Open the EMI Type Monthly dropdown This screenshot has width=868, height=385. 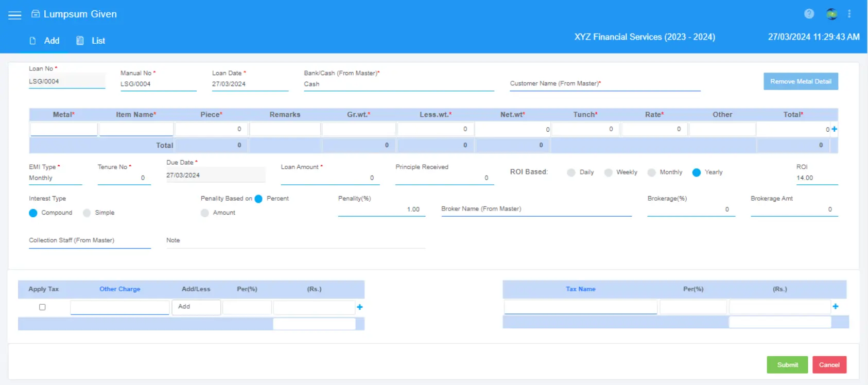pyautogui.click(x=55, y=178)
